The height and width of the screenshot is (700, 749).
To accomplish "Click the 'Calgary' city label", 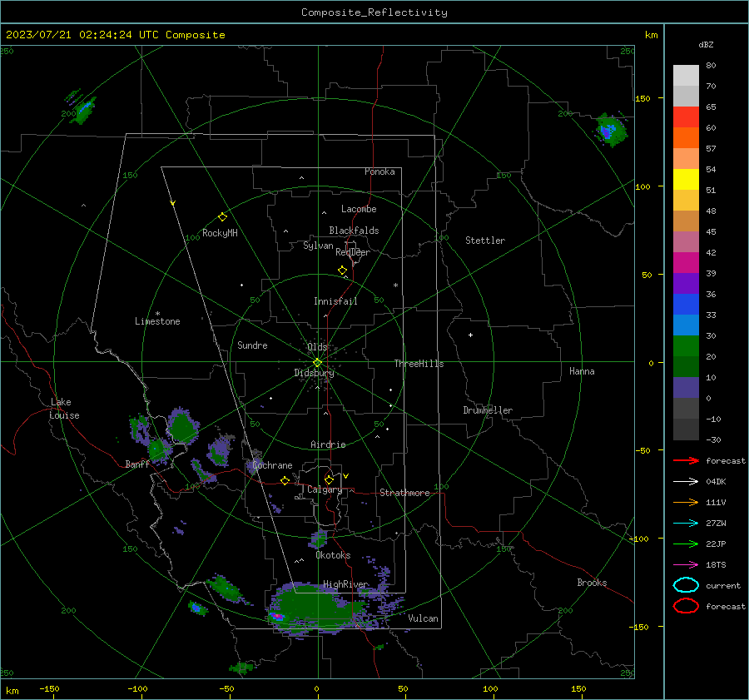I will tap(325, 489).
